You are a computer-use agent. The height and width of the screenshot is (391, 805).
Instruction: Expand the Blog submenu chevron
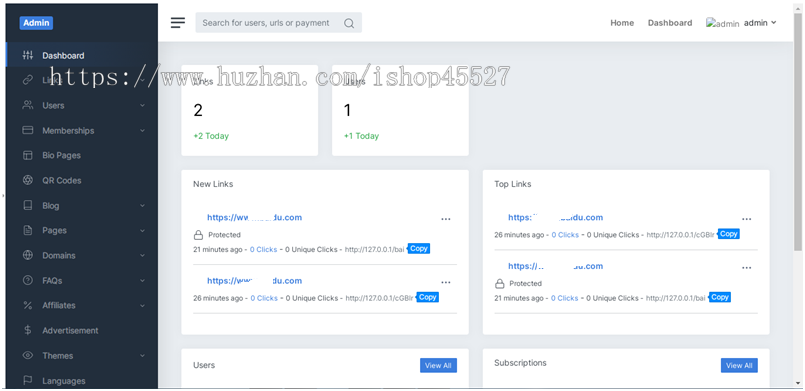point(142,205)
